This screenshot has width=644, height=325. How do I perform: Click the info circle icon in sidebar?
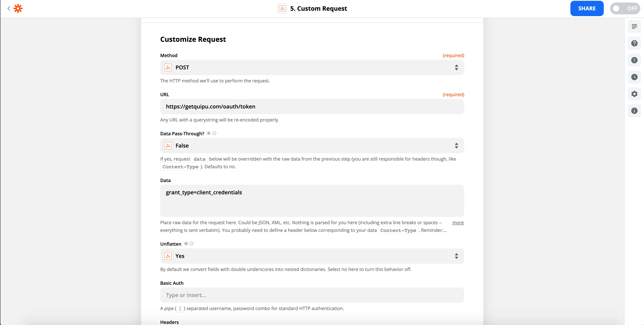tap(634, 111)
